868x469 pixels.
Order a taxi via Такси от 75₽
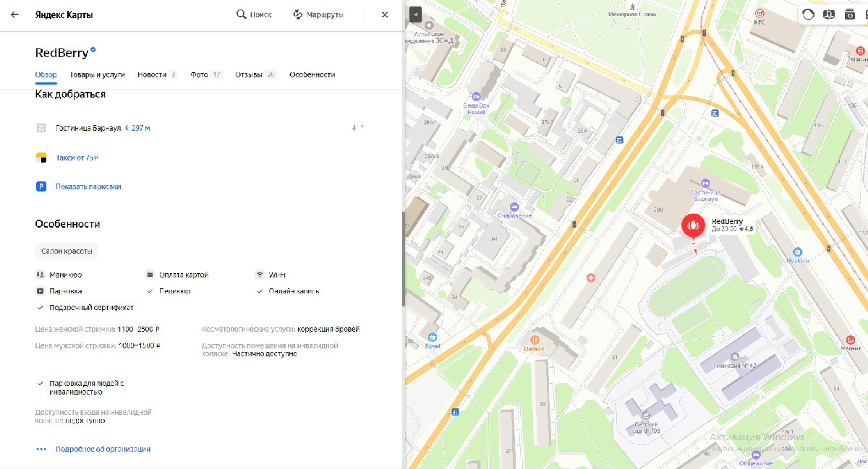pyautogui.click(x=77, y=158)
